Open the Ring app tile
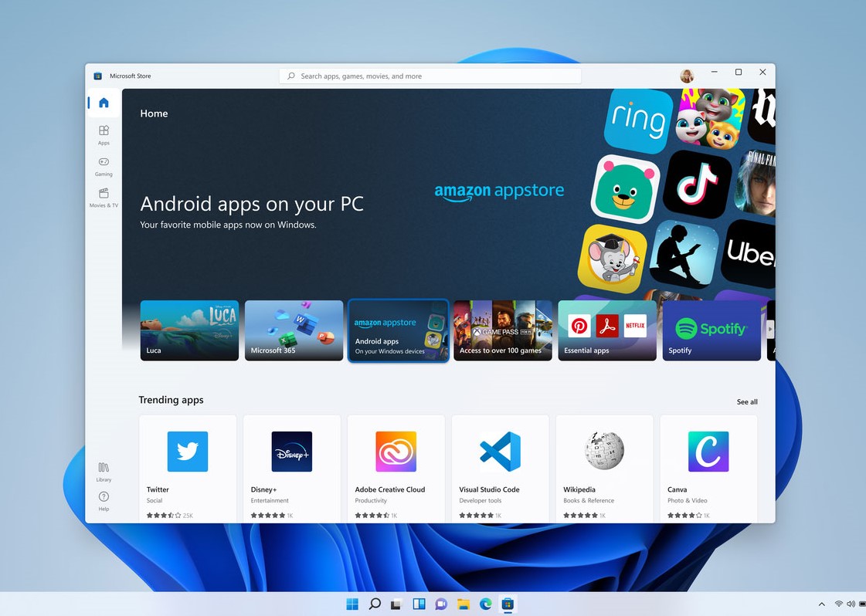The image size is (866, 616). (x=638, y=120)
